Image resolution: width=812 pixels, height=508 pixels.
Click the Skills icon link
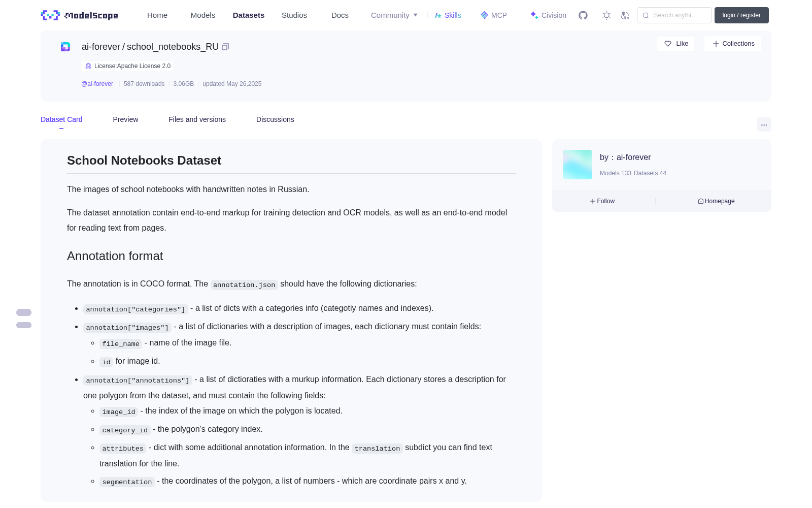(448, 15)
